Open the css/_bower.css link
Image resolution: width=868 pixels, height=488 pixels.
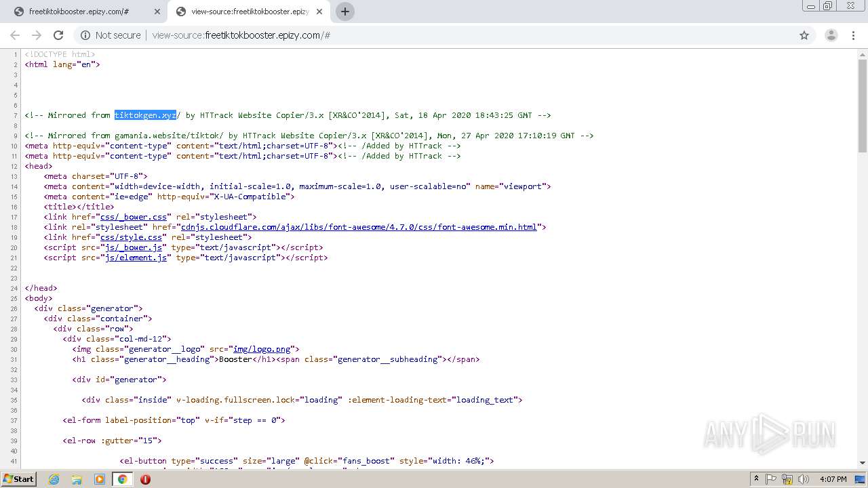coord(133,217)
